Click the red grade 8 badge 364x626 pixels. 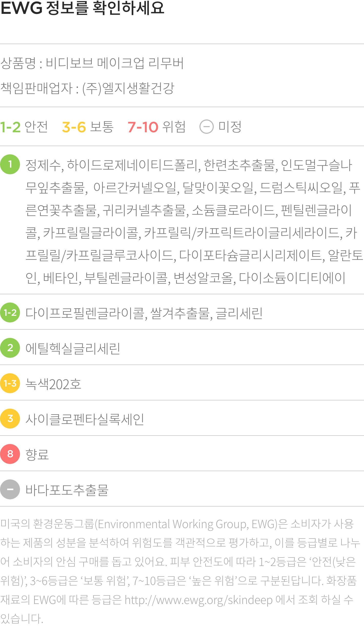point(10,454)
